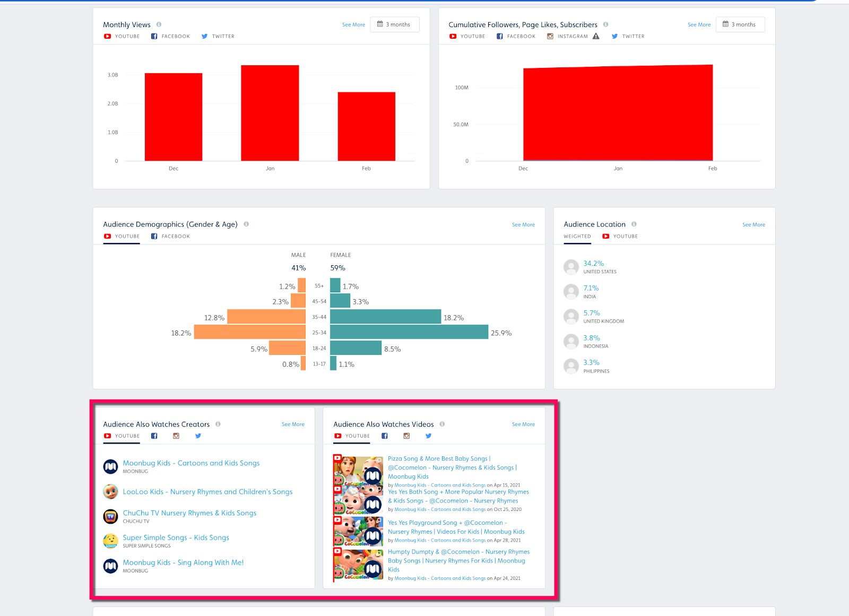
Task: Toggle Instagram series in Cumulative Followers chart
Action: pyautogui.click(x=568, y=37)
